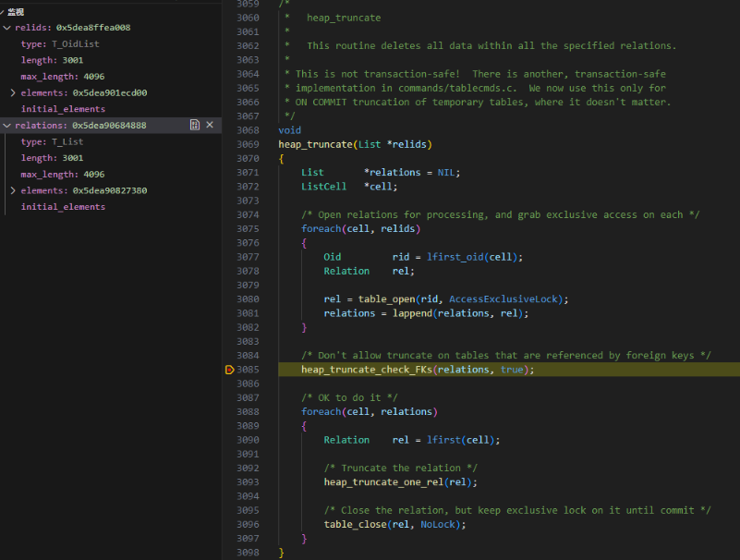Click comment 'Truncate the relation'
The image size is (740, 560).
401,469
